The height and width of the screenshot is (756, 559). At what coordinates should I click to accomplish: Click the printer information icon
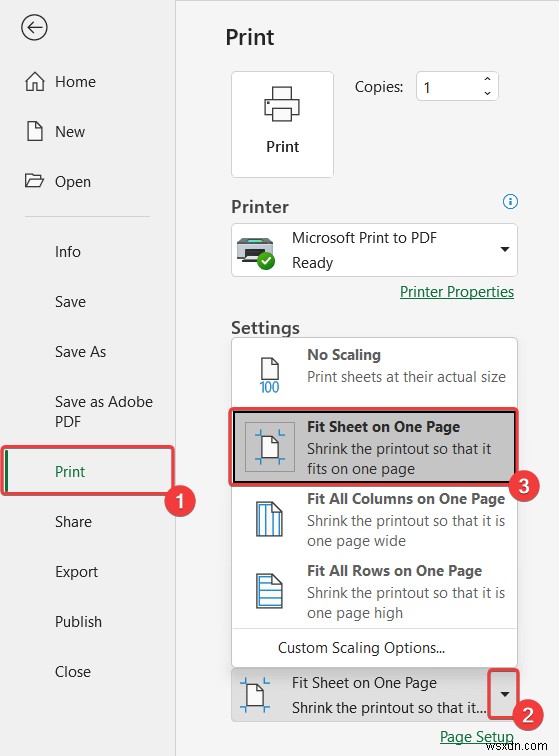pos(510,201)
